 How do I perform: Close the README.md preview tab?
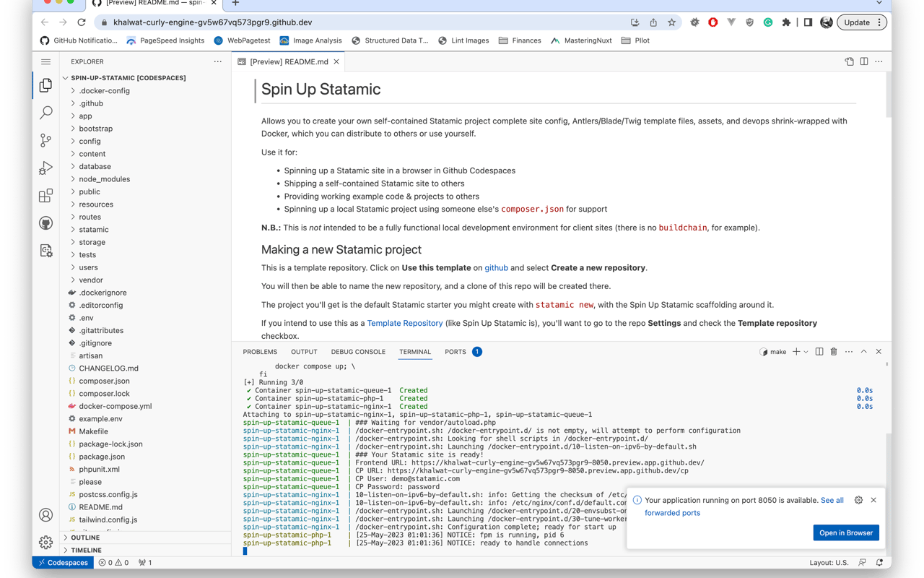coord(336,62)
